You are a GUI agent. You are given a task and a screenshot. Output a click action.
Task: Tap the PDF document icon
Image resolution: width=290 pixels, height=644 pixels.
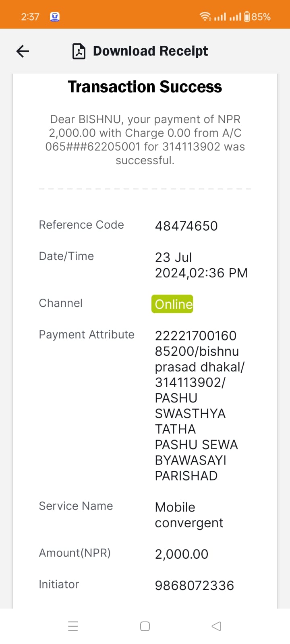point(79,51)
